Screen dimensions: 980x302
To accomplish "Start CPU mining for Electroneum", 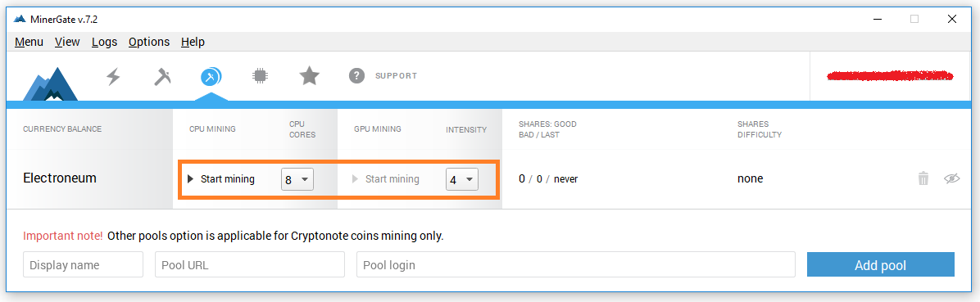I will (x=221, y=179).
